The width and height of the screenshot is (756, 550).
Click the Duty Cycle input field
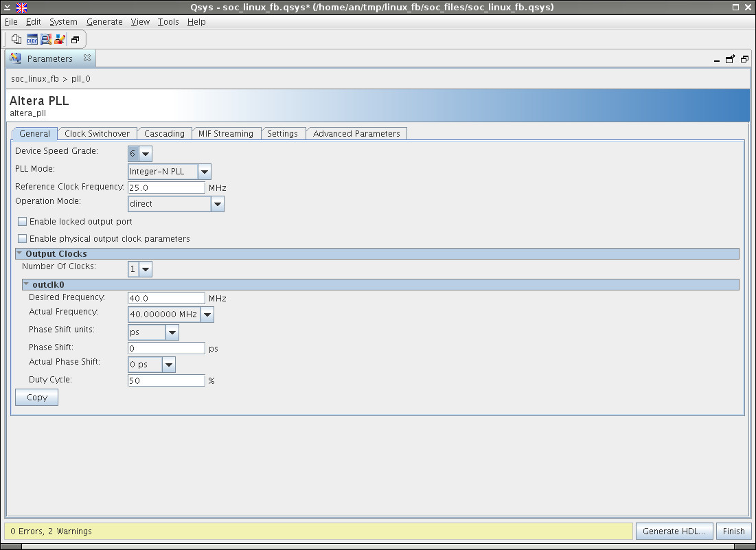coord(166,380)
